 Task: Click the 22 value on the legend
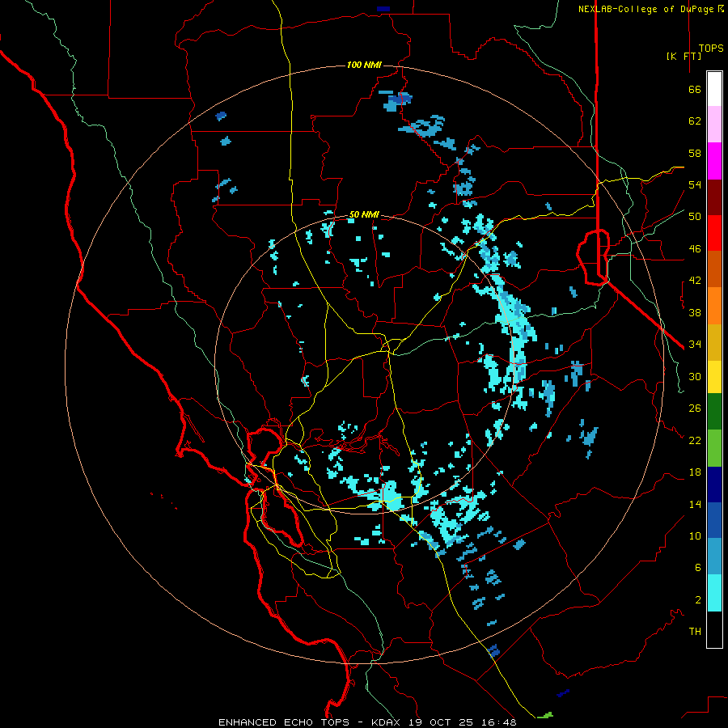coord(695,440)
